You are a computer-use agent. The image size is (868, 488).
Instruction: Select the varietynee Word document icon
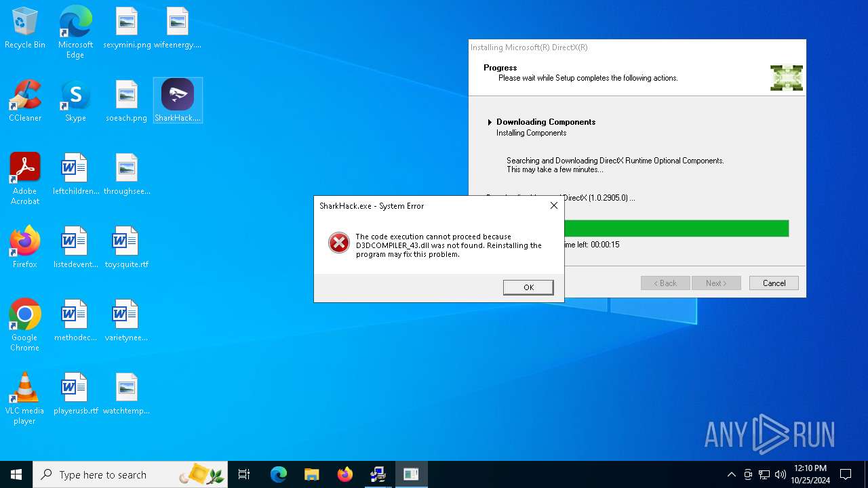[x=127, y=320]
